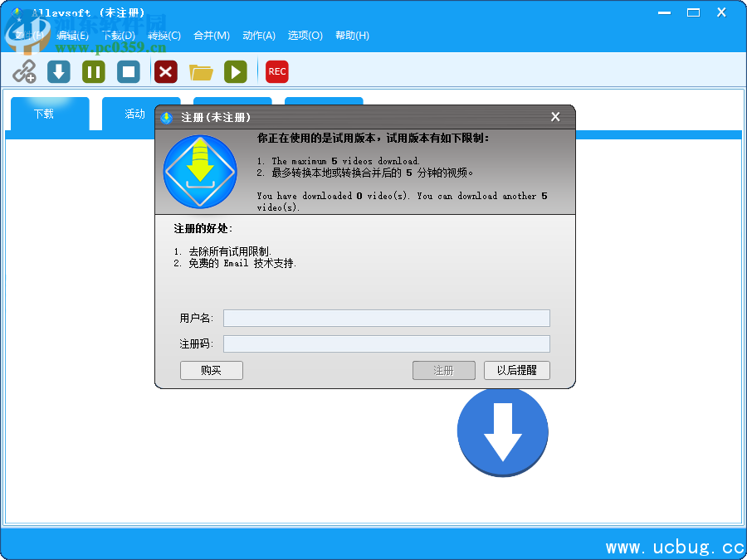Image resolution: width=747 pixels, height=560 pixels.
Task: Click inside the 注册码 input field
Action: 386,343
